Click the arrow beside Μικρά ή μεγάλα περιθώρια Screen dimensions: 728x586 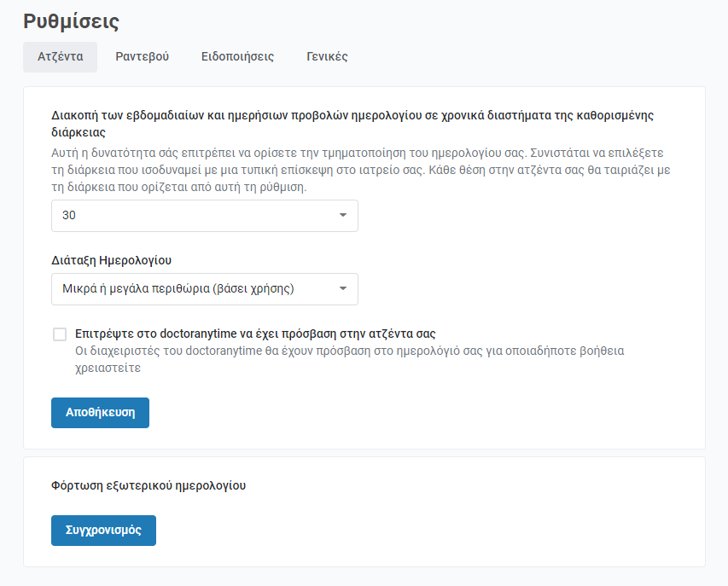coord(342,288)
